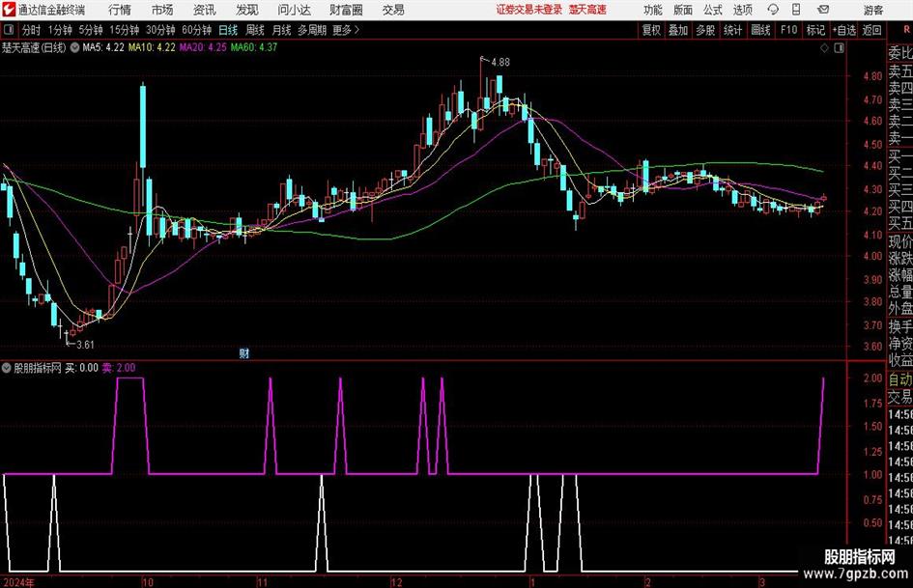Click the 4.80 price axis label

[872, 76]
